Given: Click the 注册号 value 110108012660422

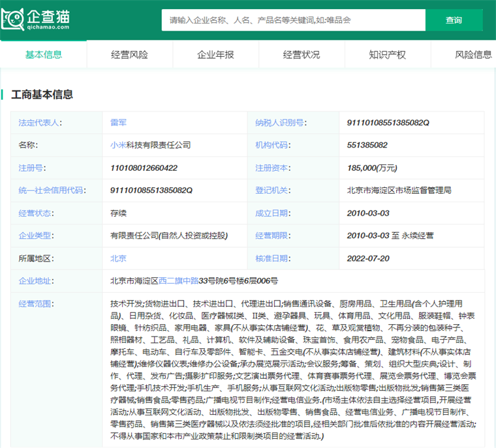Looking at the screenshot, I should click(x=144, y=168).
